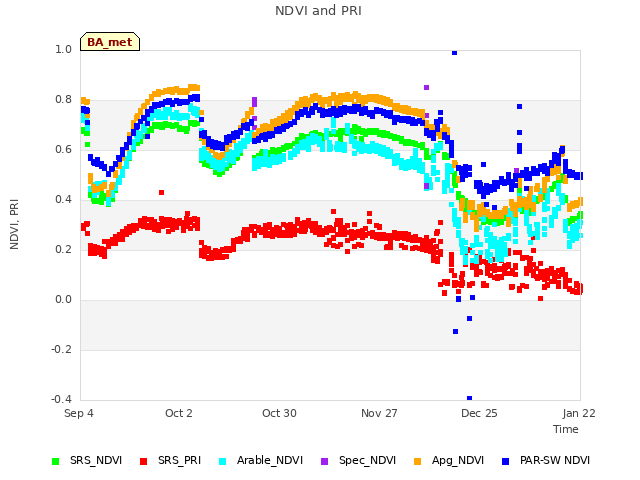Viewport: 640px width, 480px height.
Task: Click the BA_met label tag
Action: [110, 42]
